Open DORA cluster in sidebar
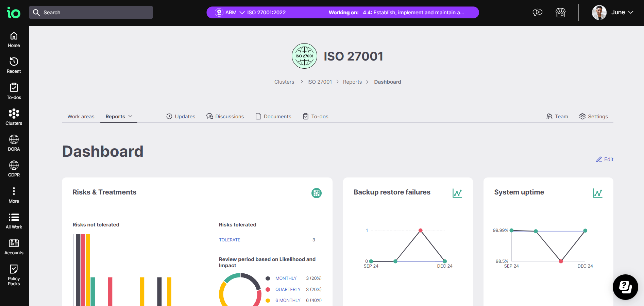 pyautogui.click(x=14, y=143)
